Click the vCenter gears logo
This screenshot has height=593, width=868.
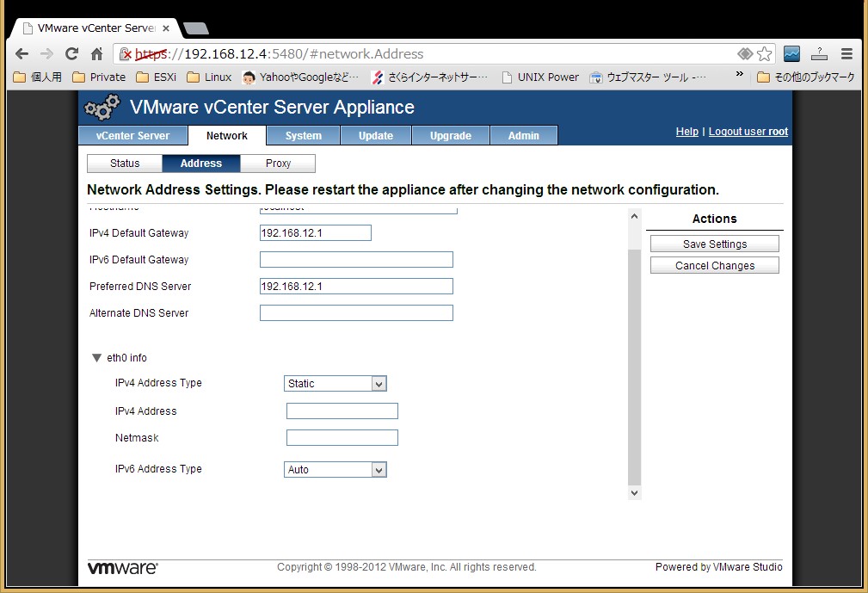102,107
